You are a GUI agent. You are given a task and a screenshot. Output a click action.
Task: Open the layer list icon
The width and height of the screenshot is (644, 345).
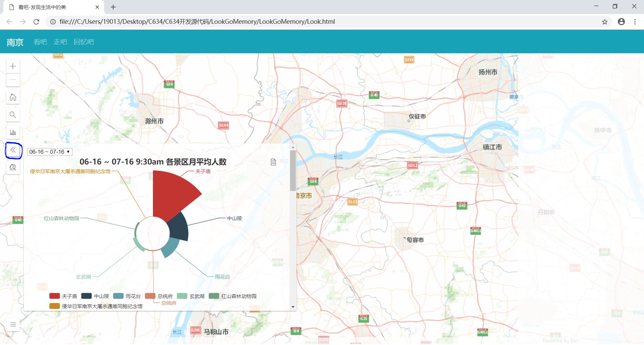coord(13,324)
